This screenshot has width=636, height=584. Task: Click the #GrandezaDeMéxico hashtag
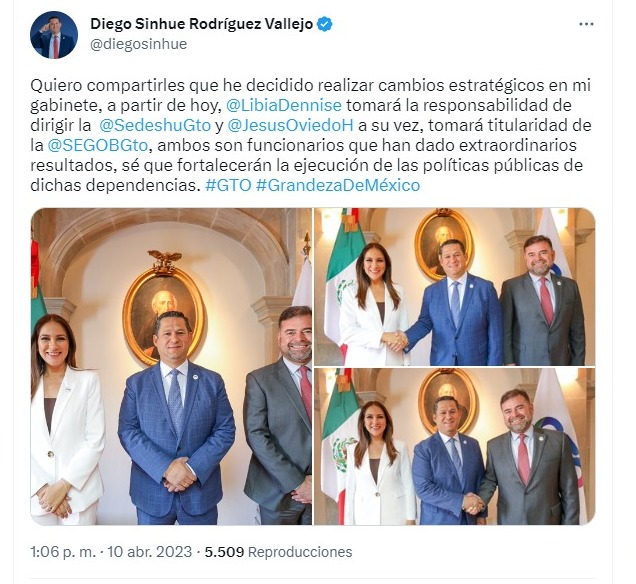[x=337, y=185]
